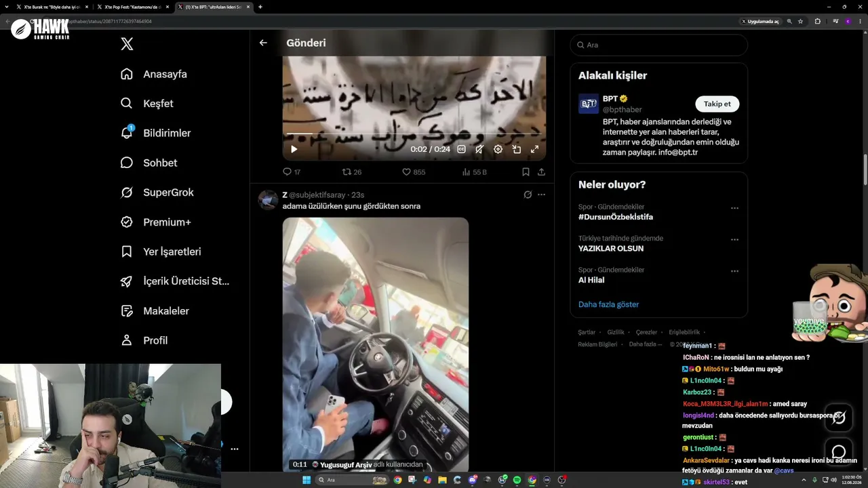Open the car video in the reply
The height and width of the screenshot is (488, 868).
tap(376, 344)
